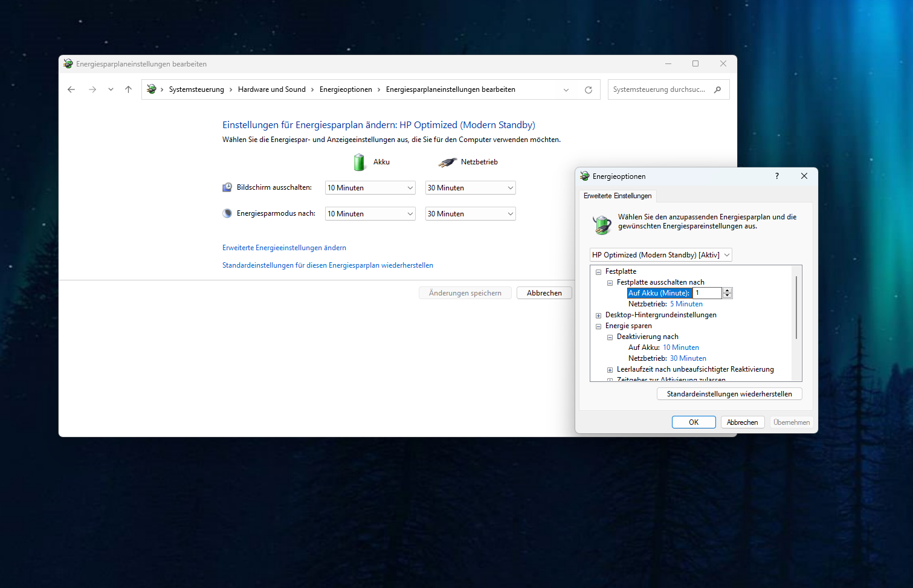Click the 30 Minuten Netzbetrieb value under Deaktivierung
This screenshot has height=588, width=913.
point(688,358)
